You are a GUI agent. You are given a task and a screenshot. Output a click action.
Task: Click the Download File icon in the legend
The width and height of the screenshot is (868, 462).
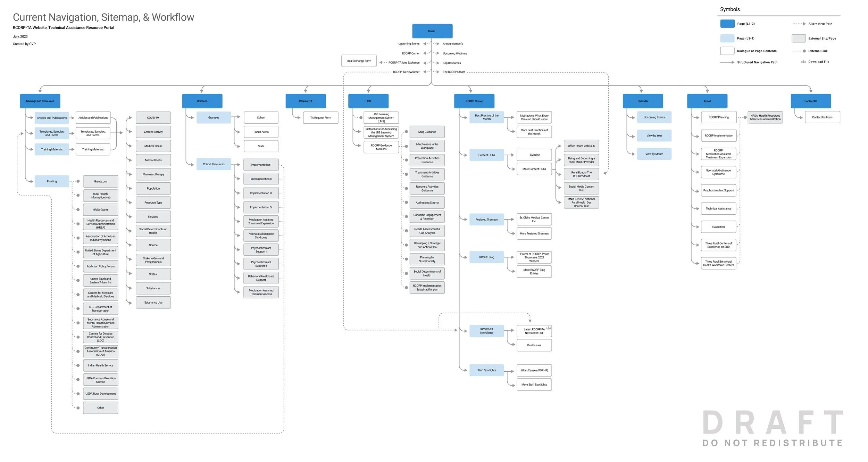(803, 62)
